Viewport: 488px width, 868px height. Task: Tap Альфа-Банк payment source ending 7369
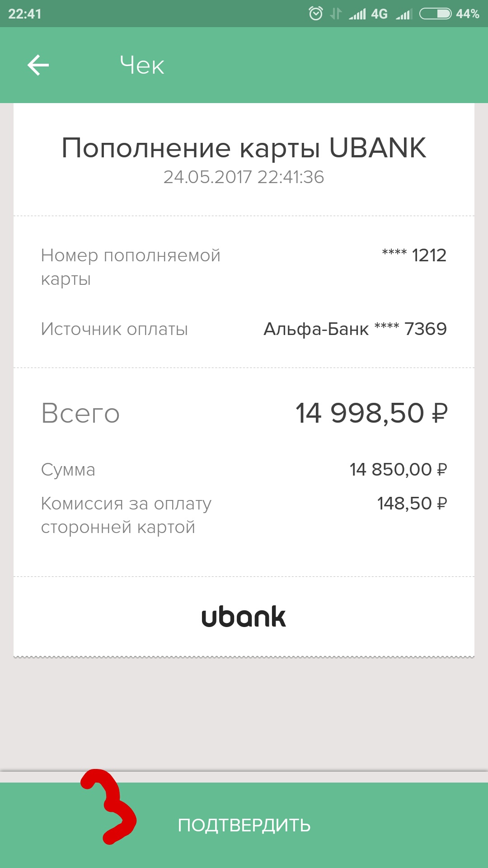tap(355, 329)
